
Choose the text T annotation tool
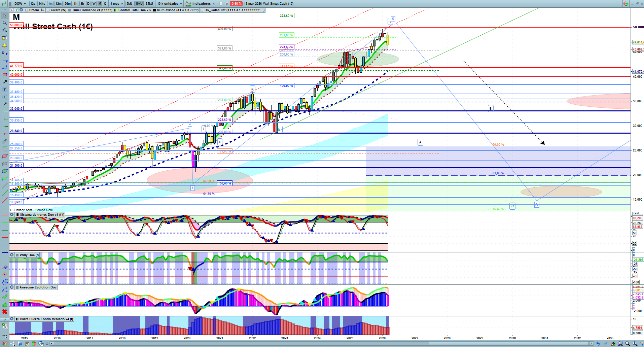[x=5, y=90]
